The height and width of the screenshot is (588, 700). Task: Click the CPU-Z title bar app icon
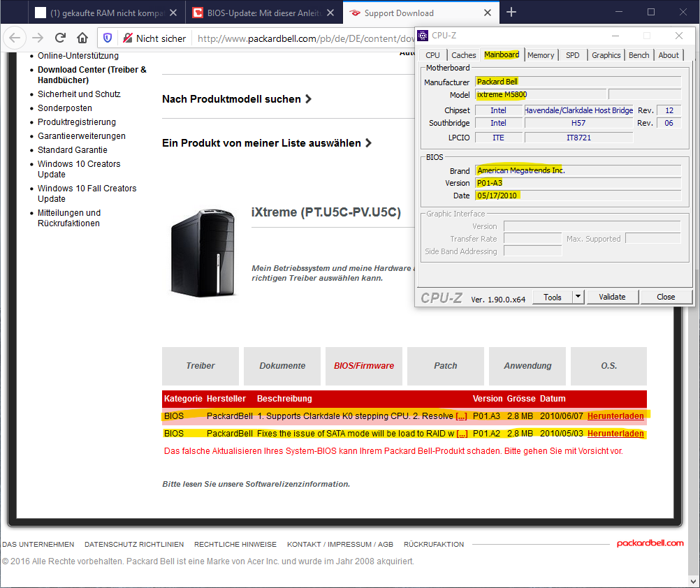[x=423, y=35]
